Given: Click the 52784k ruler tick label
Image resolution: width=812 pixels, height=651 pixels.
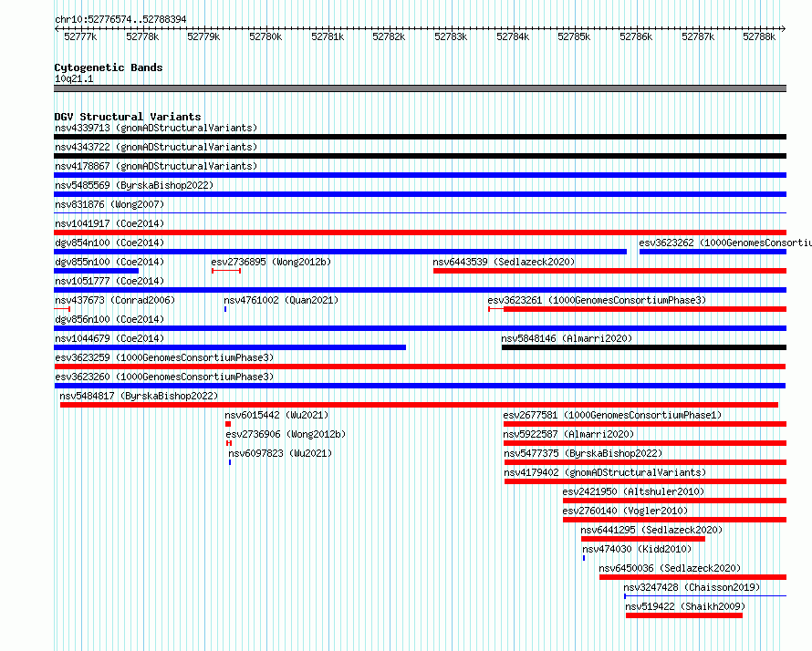Looking at the screenshot, I should coord(513,36).
